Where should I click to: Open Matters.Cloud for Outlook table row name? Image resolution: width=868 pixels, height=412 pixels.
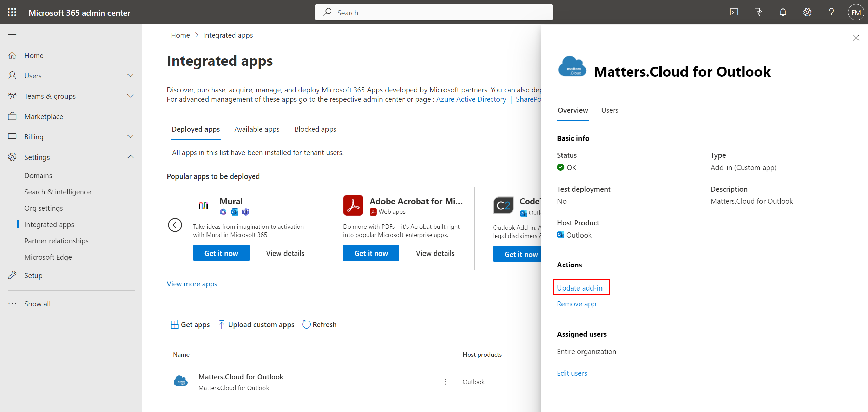click(241, 377)
